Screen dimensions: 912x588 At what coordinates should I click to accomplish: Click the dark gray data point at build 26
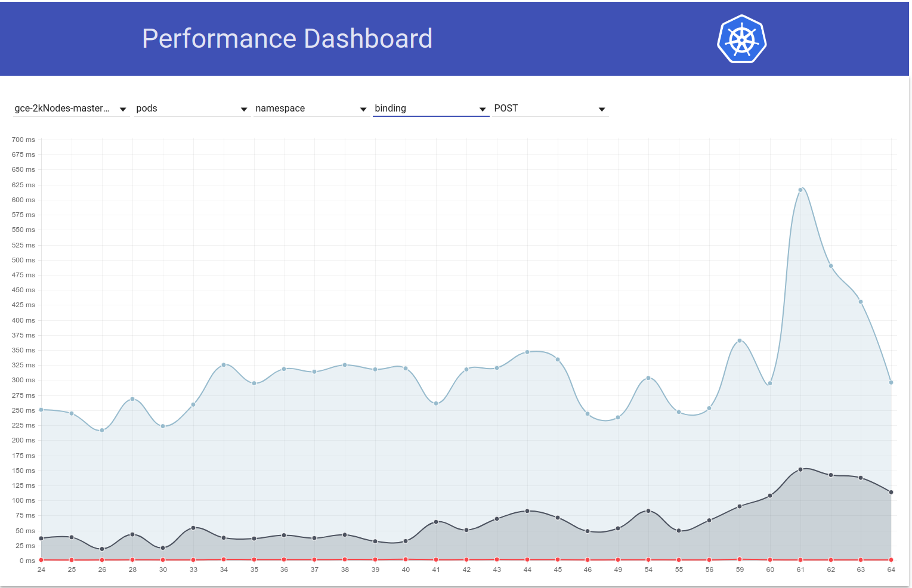point(102,549)
